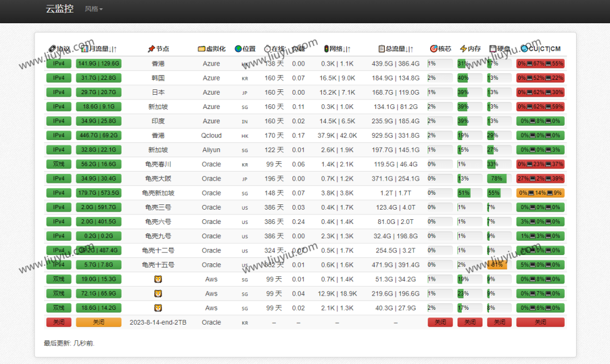The height and width of the screenshot is (364, 610).
Task: Click the Qcloud virtualization cell
Action: (211, 135)
